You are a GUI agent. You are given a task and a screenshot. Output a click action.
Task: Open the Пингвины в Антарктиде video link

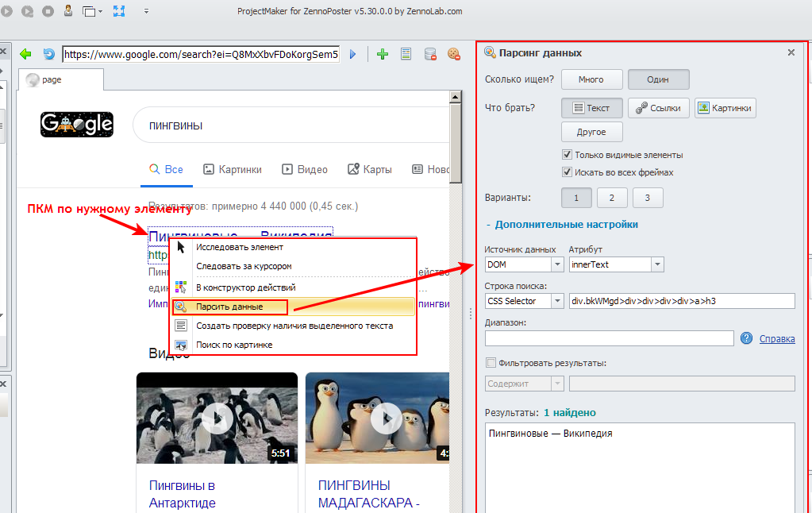coord(183,495)
